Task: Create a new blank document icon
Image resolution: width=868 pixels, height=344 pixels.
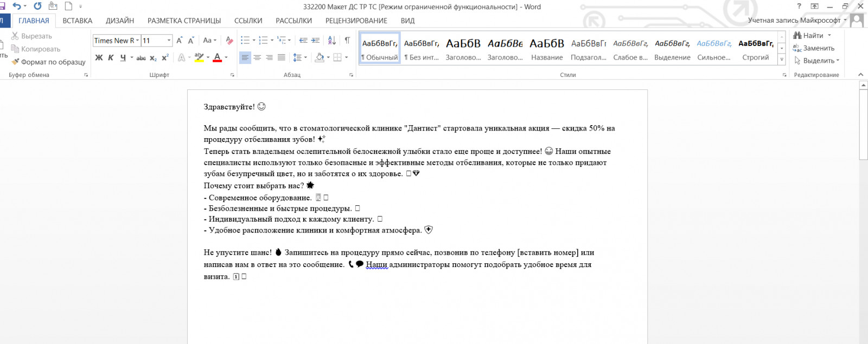Action: [69, 7]
